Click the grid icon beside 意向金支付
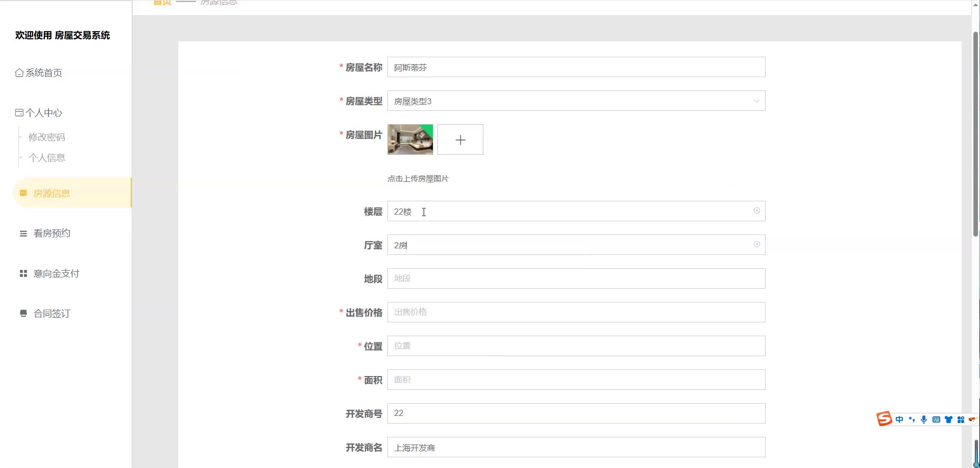 [x=23, y=273]
